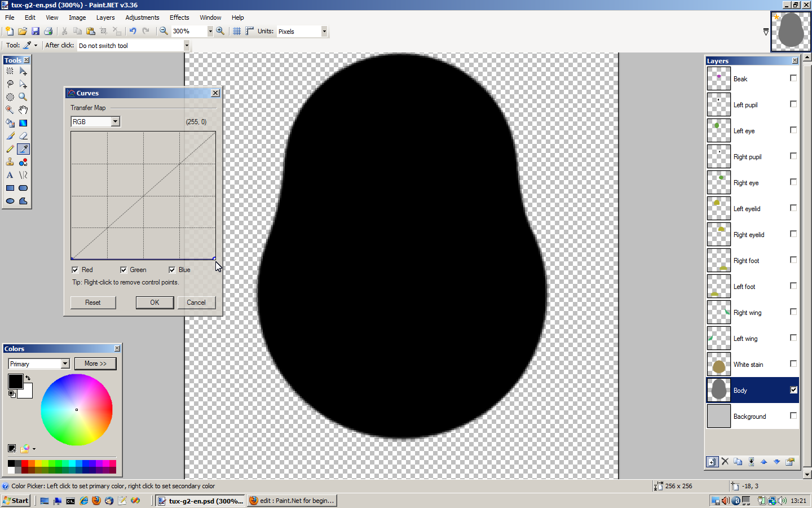
Task: Select the Zoom tool in Tools
Action: [x=23, y=97]
